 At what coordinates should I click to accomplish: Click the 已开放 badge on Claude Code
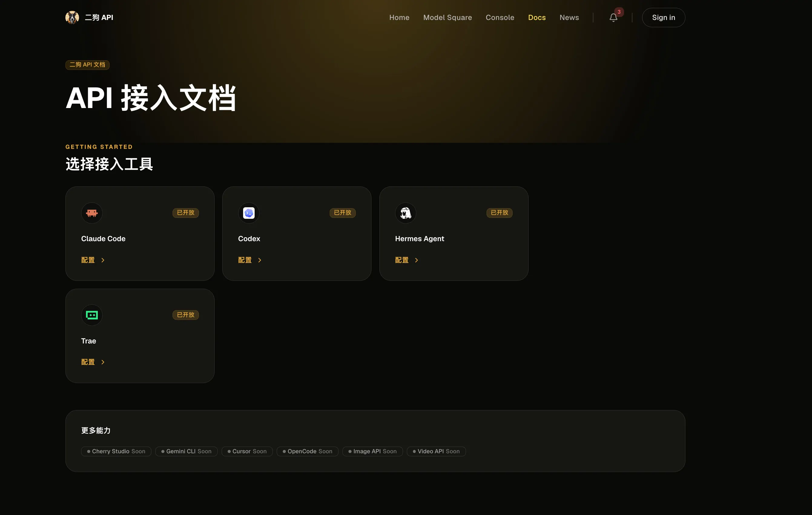pos(186,213)
